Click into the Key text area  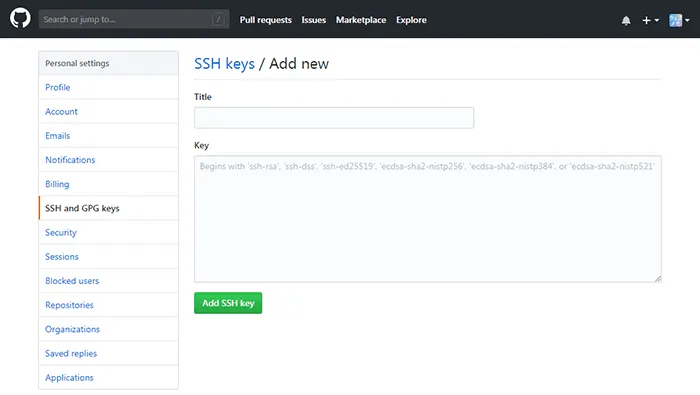point(428,219)
